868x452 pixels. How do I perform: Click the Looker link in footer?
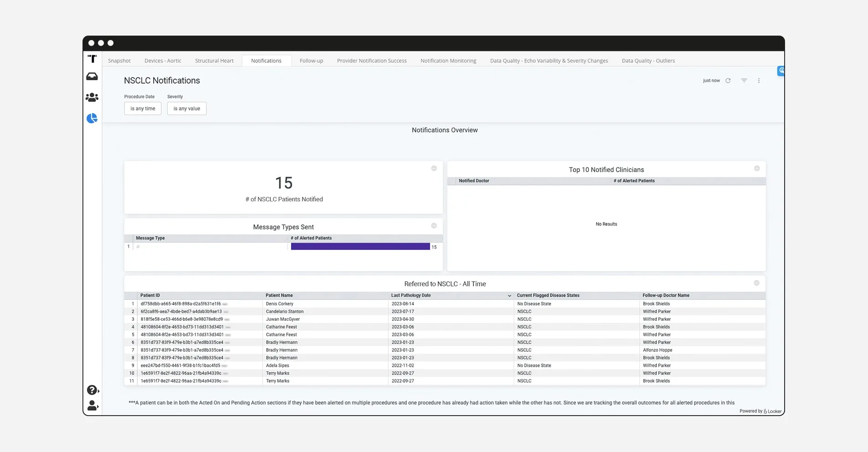pyautogui.click(x=773, y=411)
